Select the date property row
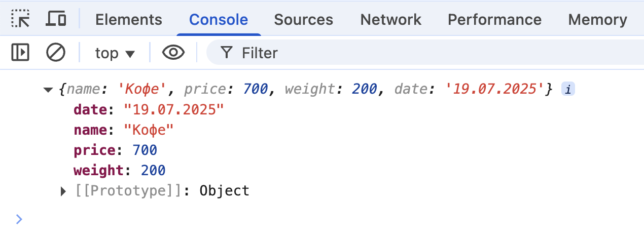This screenshot has width=644, height=240. click(148, 110)
